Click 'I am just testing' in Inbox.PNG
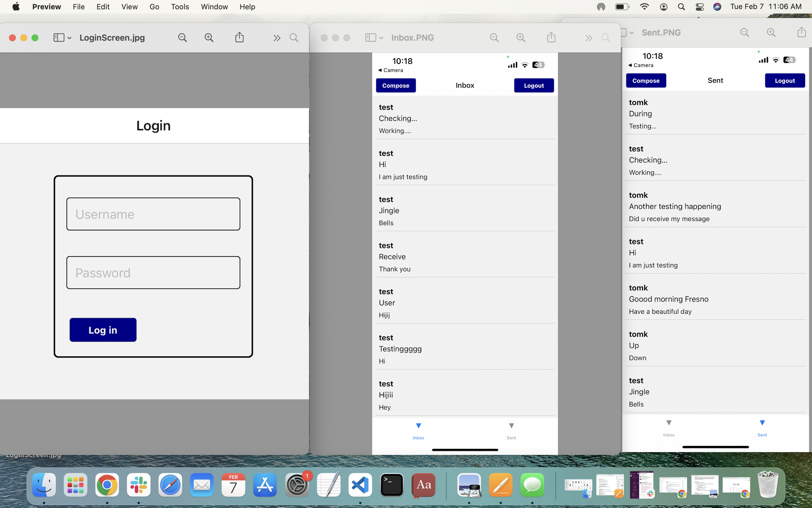 [403, 177]
